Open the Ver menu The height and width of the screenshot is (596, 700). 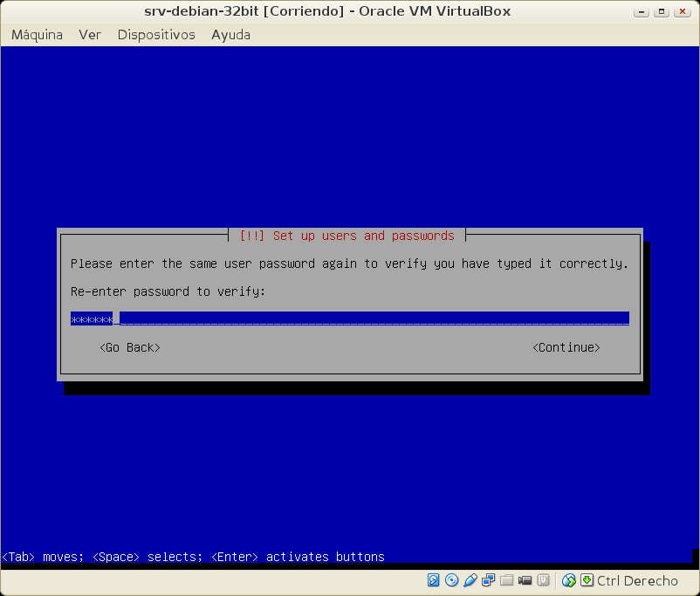click(90, 35)
